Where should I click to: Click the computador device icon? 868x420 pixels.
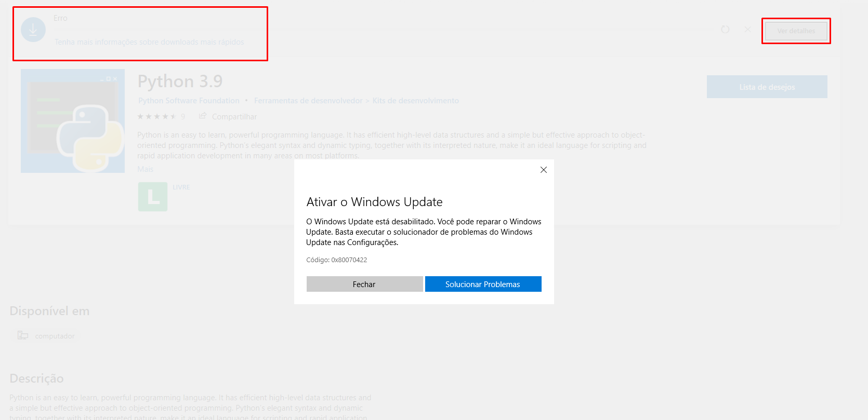pyautogui.click(x=23, y=335)
